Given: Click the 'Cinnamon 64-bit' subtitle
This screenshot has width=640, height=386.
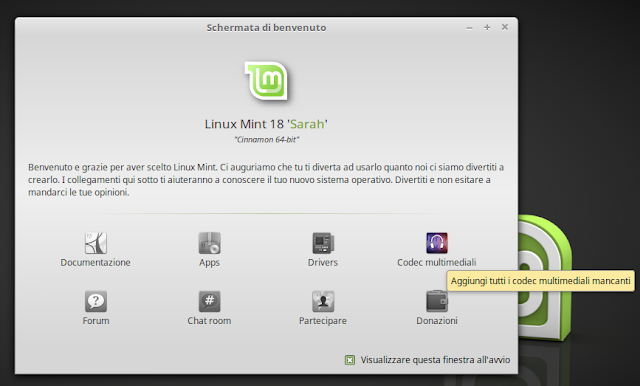Looking at the screenshot, I should 267,140.
